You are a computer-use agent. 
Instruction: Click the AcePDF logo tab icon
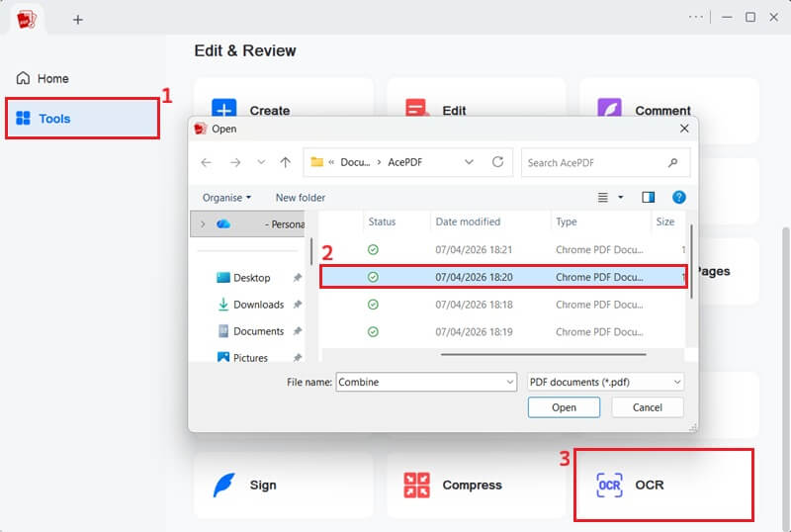point(27,19)
